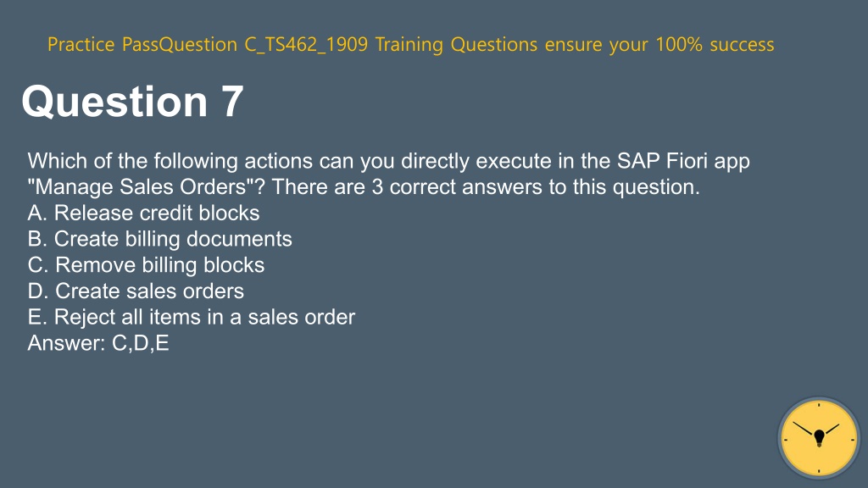The width and height of the screenshot is (868, 488).
Task: Choose option E Reject all items
Action: click(x=192, y=317)
